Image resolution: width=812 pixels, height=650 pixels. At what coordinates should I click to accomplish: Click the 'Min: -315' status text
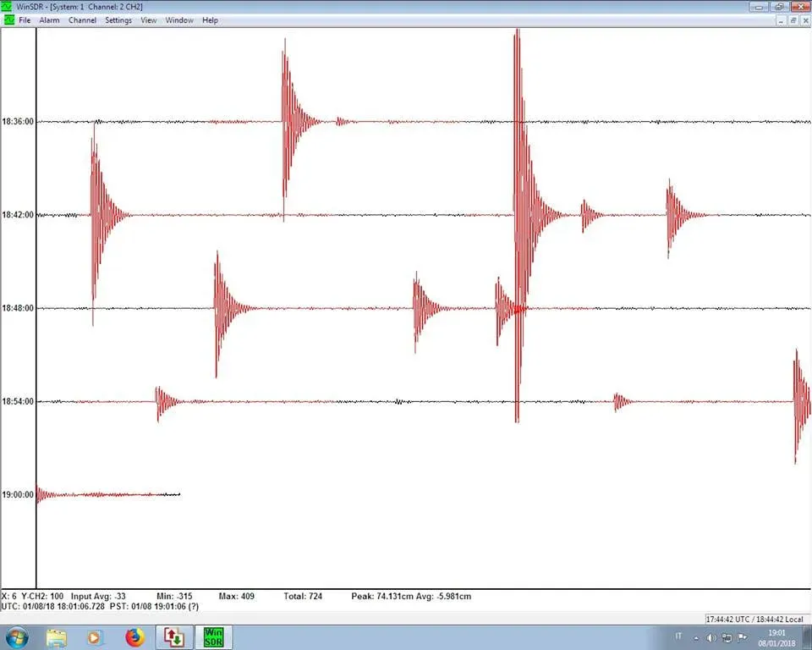point(174,596)
